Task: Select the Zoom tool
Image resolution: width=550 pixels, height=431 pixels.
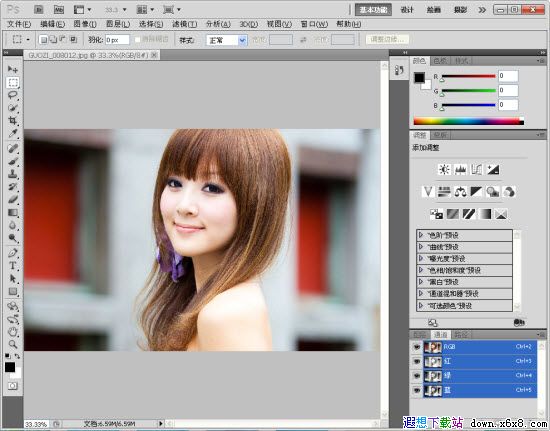Action: click(x=13, y=344)
